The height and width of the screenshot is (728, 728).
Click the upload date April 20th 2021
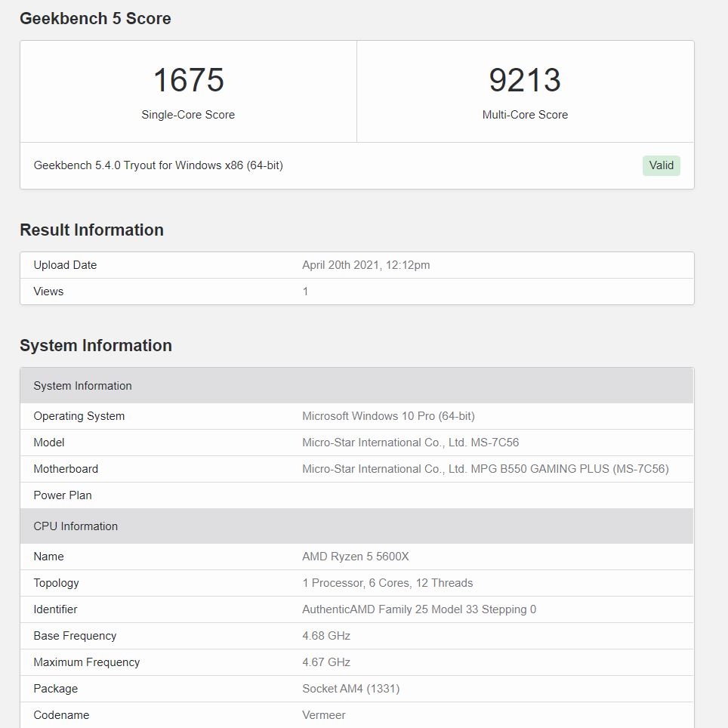[366, 265]
